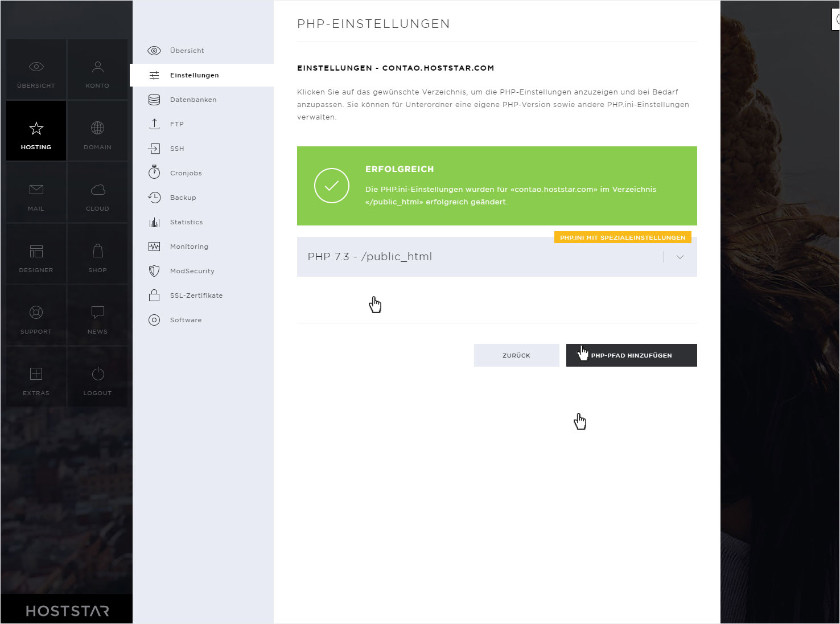Select the Hosting star tile
This screenshot has width=840, height=624.
pos(36,131)
